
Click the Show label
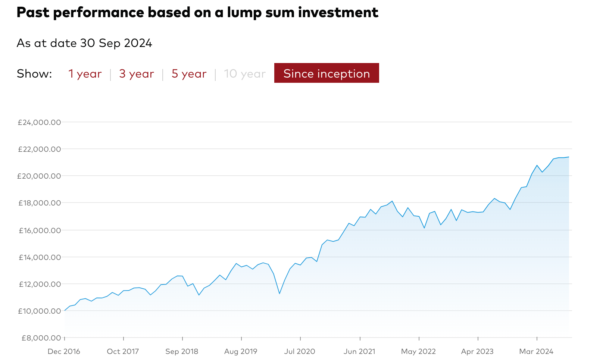[34, 73]
